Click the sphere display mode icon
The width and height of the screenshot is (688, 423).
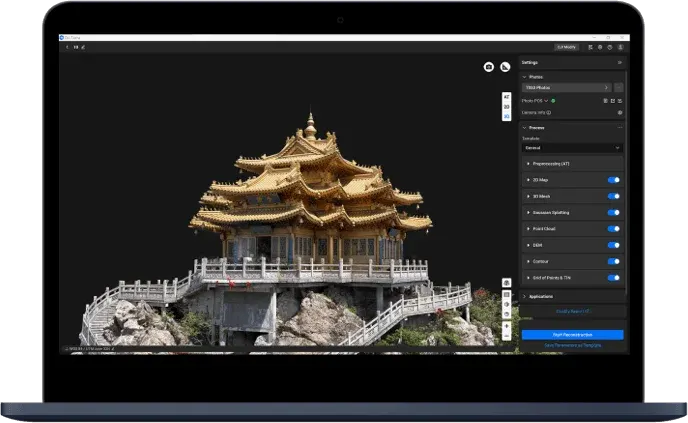506,314
